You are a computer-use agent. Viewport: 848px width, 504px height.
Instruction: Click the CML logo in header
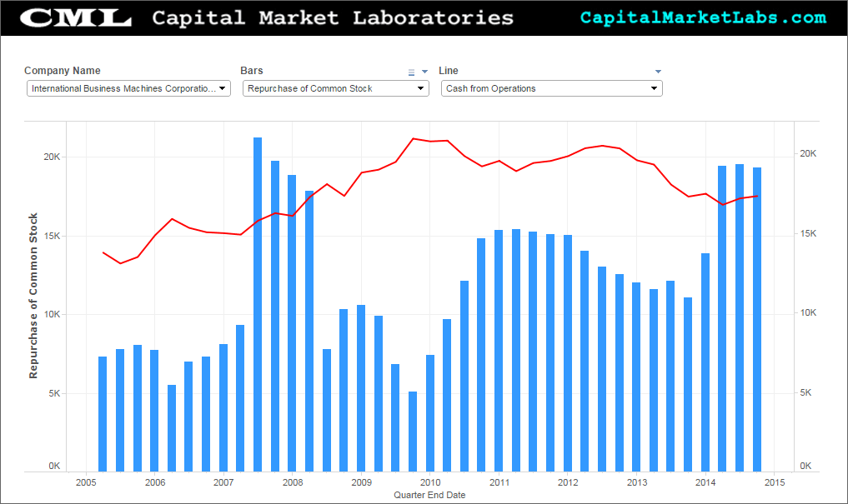[x=75, y=18]
